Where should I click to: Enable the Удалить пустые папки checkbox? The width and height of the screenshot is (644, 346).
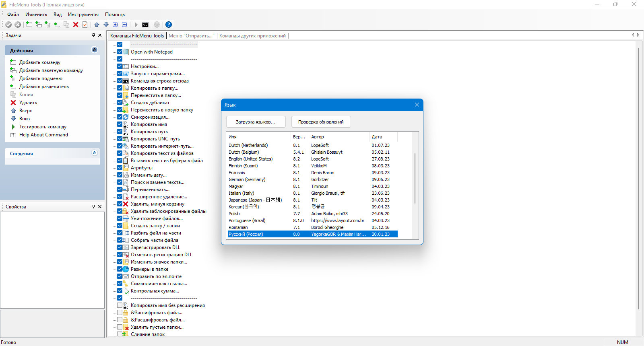[120, 327]
